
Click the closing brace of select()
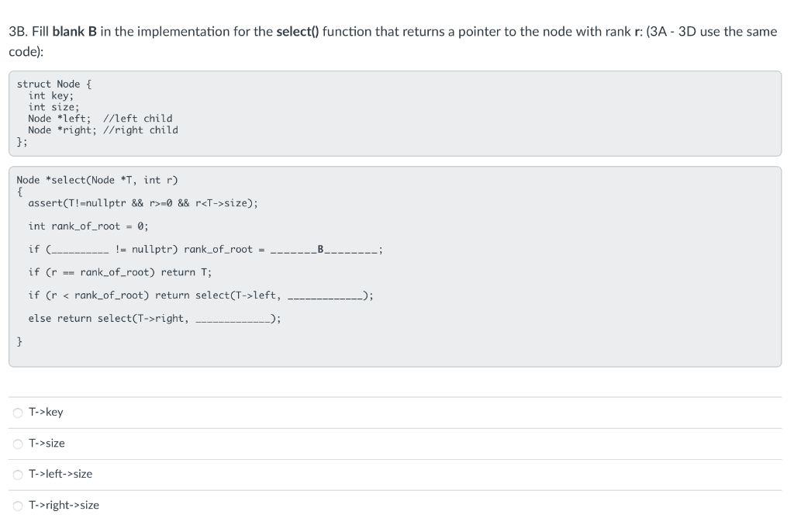tap(19, 340)
